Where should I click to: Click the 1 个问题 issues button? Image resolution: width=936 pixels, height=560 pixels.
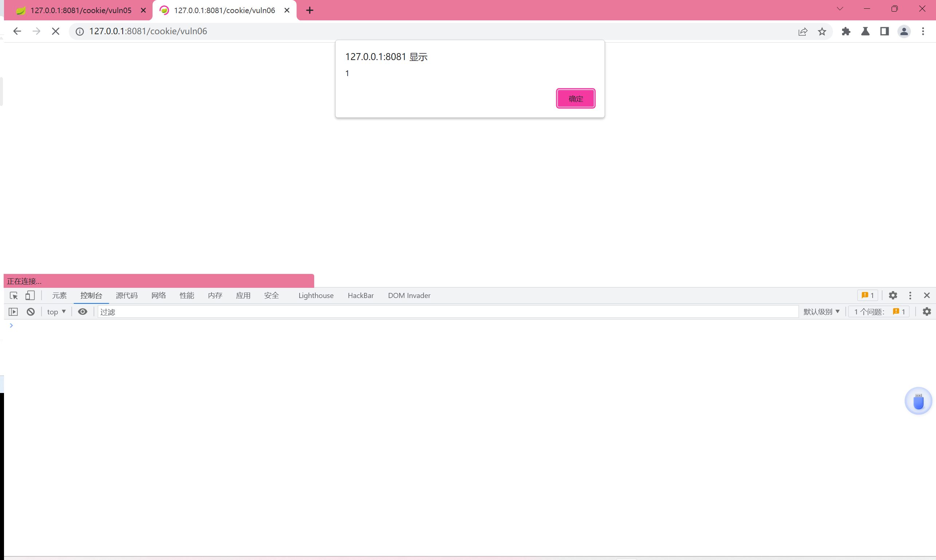point(879,312)
